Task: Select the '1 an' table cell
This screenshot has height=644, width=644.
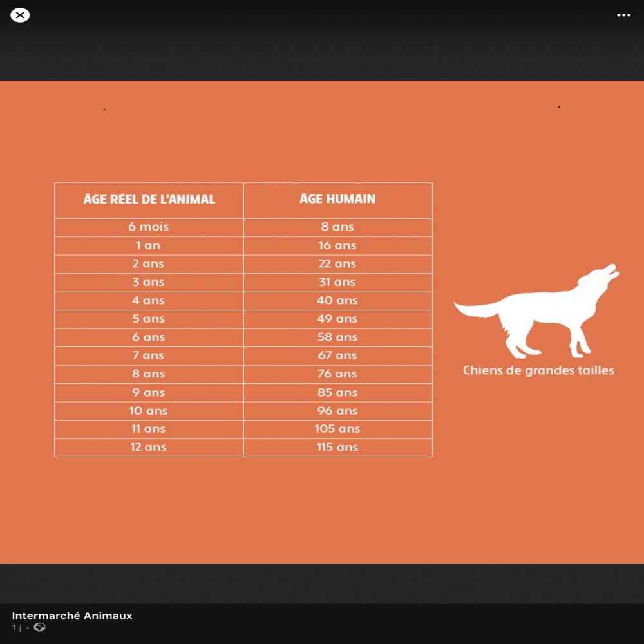Action: [149, 246]
